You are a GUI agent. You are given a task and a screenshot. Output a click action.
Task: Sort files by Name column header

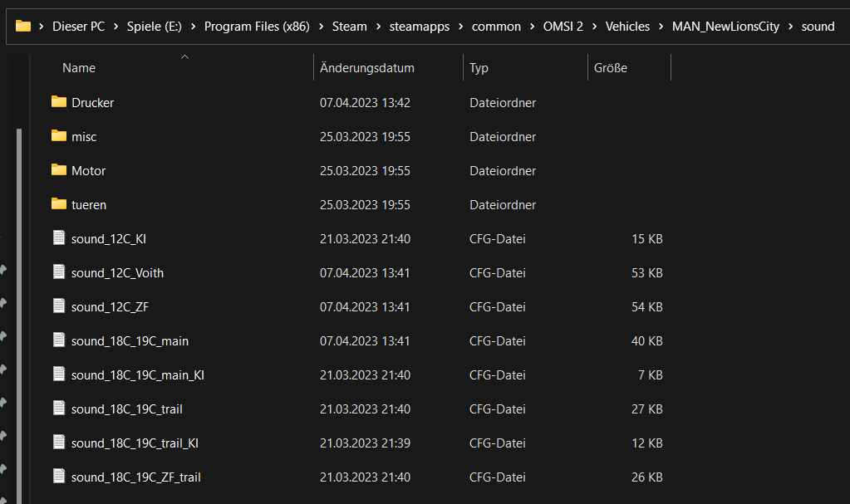(79, 68)
